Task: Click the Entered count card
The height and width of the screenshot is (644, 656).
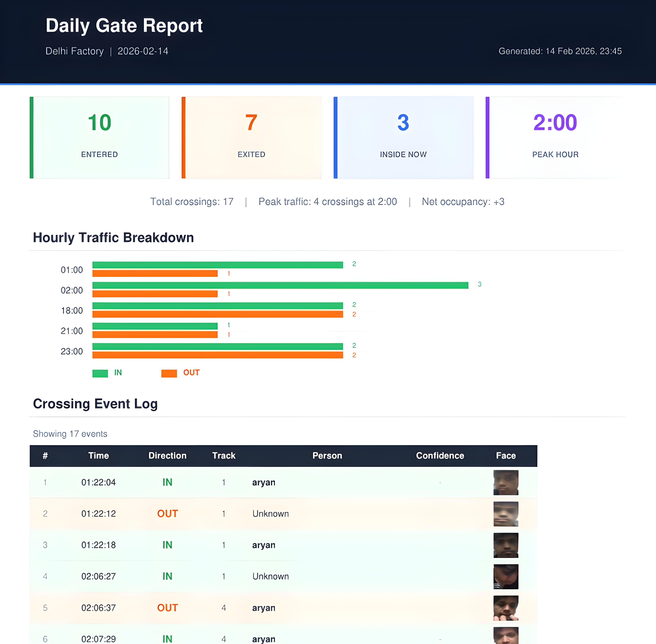Action: point(99,138)
